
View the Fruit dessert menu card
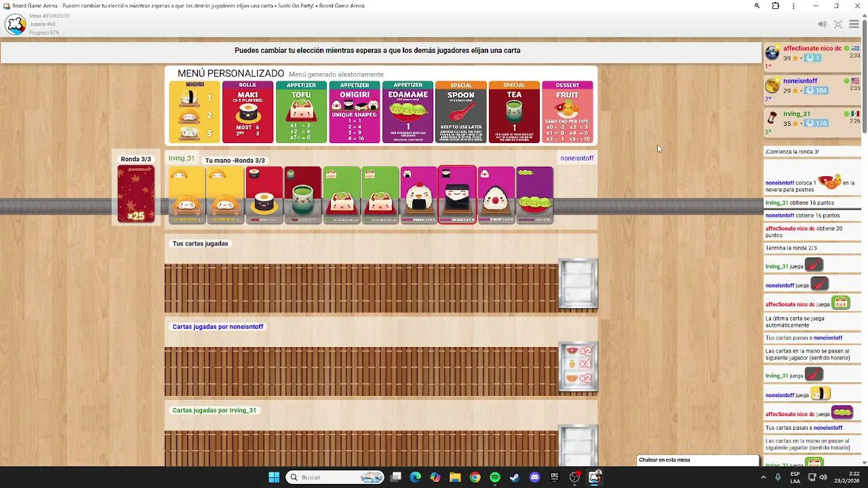(x=568, y=112)
